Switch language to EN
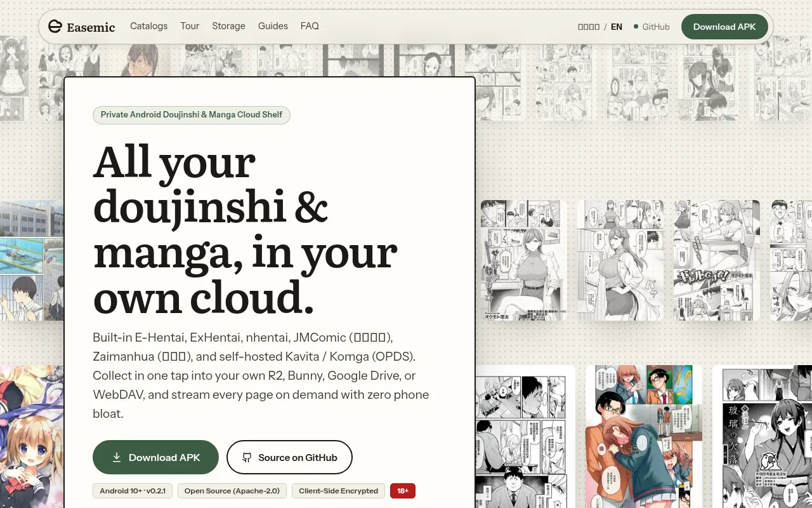812x508 pixels. tap(617, 27)
